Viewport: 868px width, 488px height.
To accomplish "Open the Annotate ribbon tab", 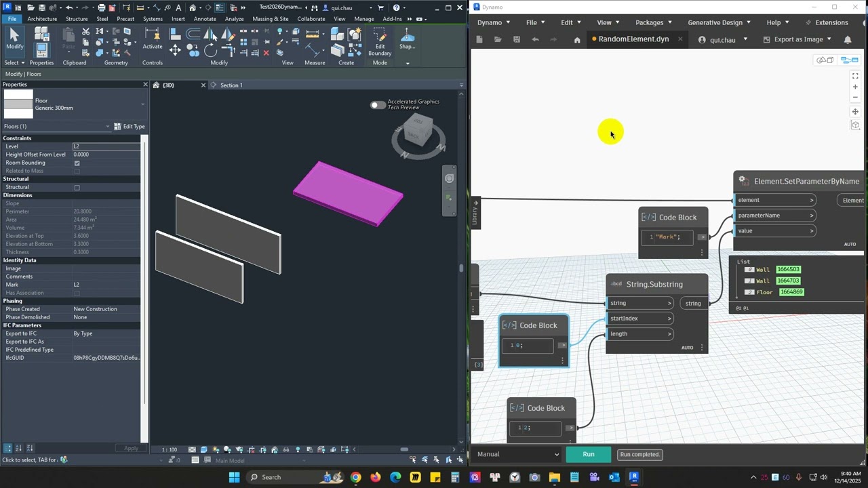I will (205, 19).
